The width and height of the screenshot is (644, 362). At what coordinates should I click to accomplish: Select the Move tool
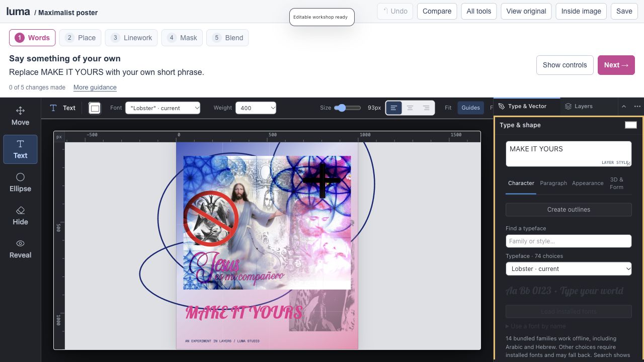(20, 116)
